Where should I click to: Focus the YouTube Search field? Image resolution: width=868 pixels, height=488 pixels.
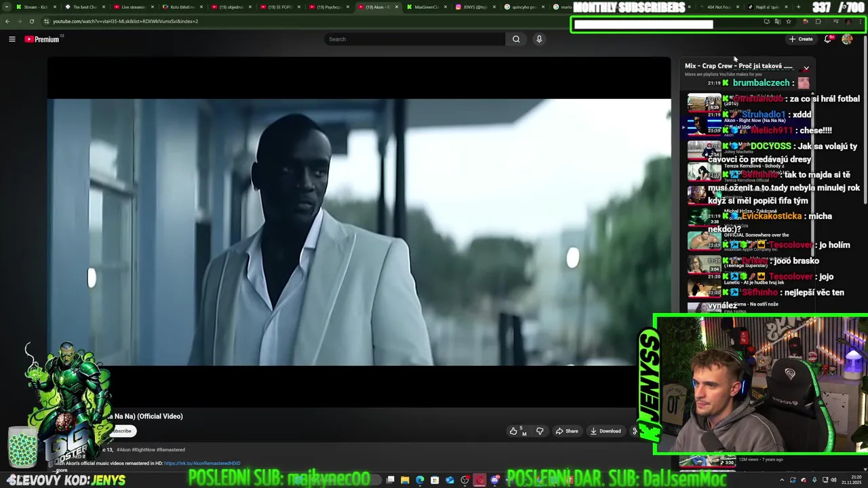415,39
